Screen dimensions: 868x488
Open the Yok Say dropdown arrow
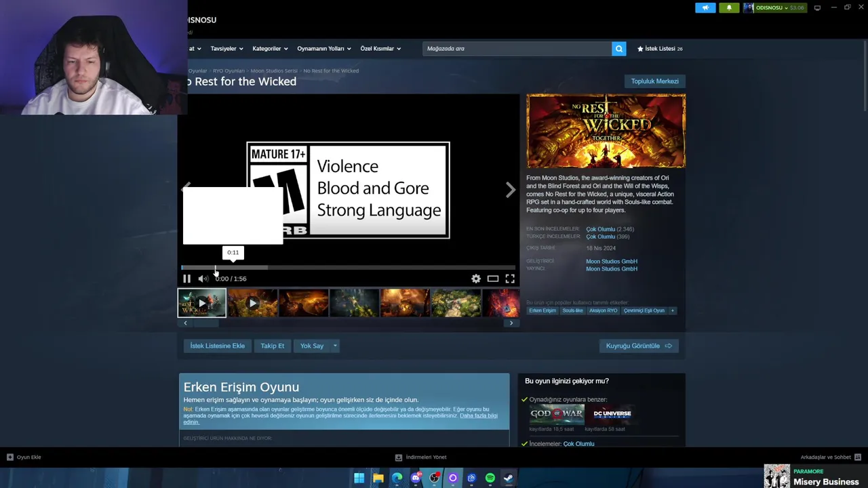tap(335, 346)
